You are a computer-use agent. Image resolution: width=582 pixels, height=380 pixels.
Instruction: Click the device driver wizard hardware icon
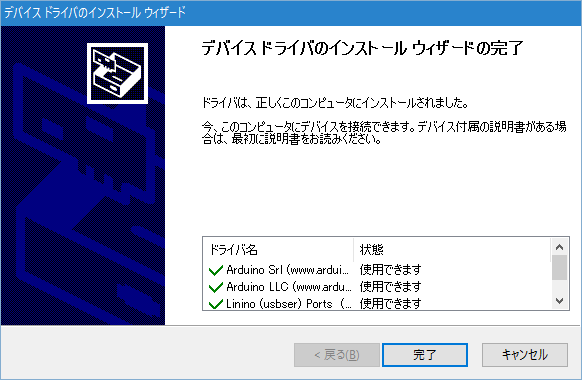[117, 73]
